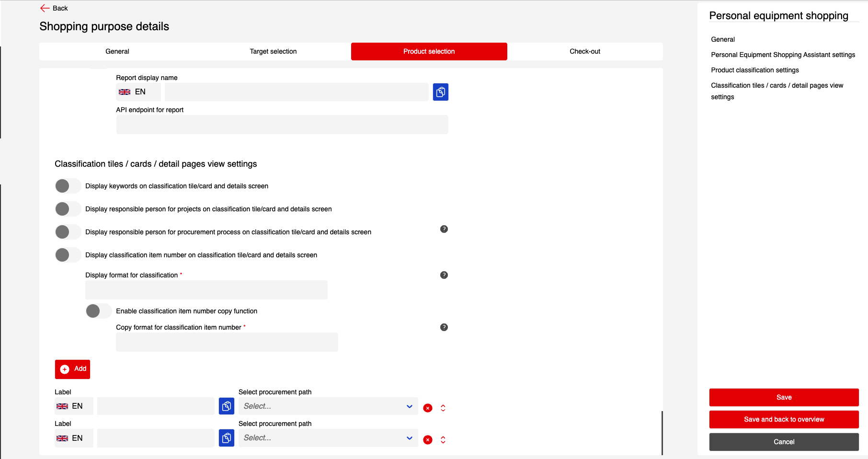The width and height of the screenshot is (868, 459).
Task: Click help icon for Copy format field
Action: coord(444,327)
